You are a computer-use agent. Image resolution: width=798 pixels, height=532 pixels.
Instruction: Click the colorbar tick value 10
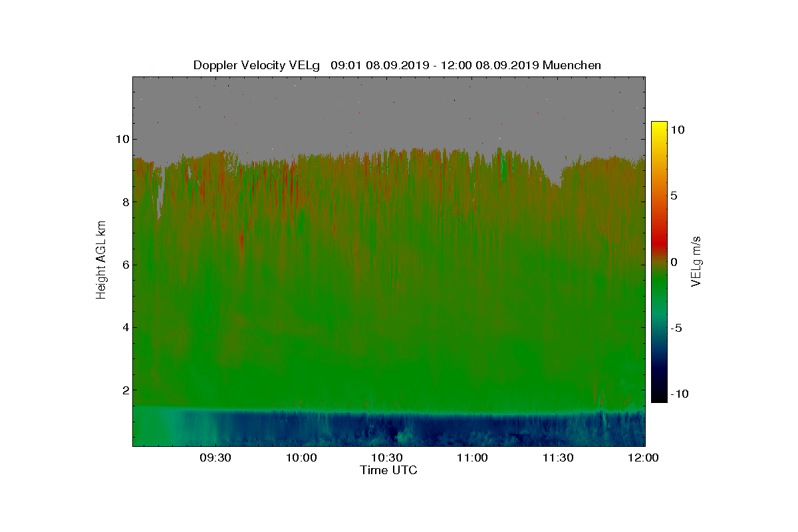[678, 130]
